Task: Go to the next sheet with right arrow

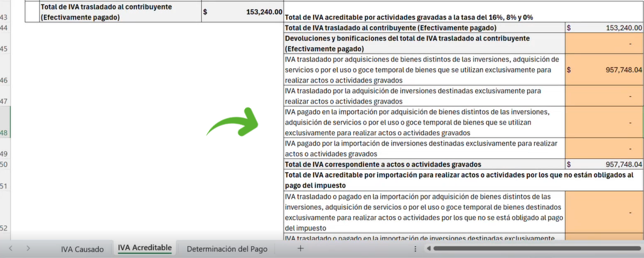Action: [28, 248]
